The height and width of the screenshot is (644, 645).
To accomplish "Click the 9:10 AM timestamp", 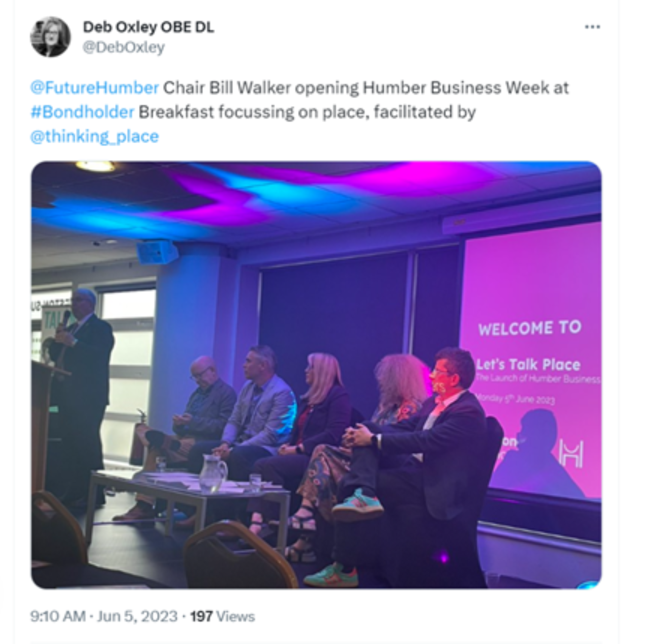I will [x=58, y=616].
